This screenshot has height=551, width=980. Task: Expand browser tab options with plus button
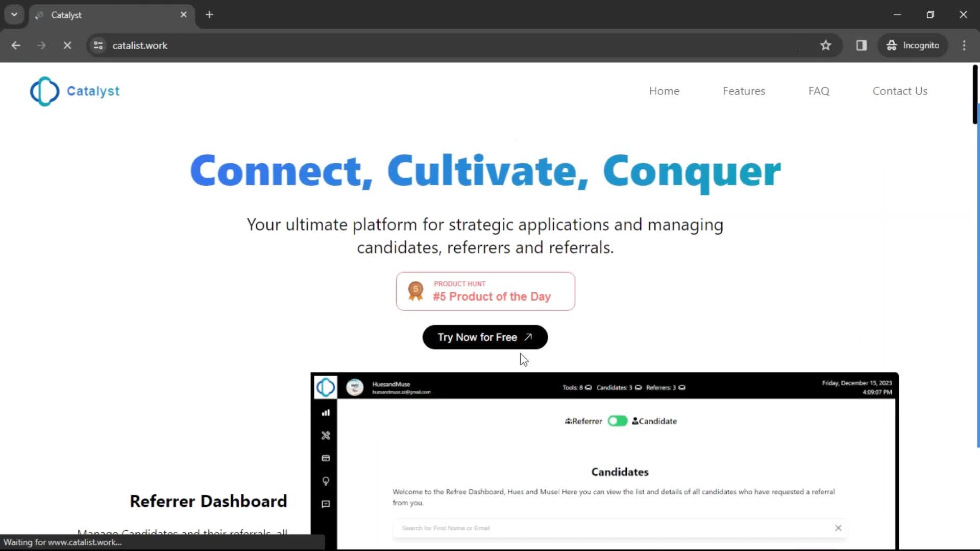[209, 15]
